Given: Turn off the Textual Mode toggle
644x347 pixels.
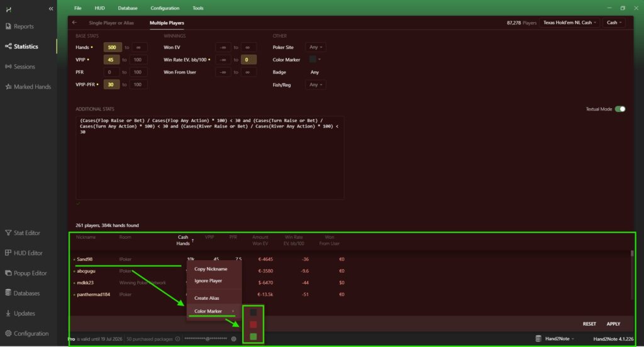Looking at the screenshot, I should click(620, 109).
